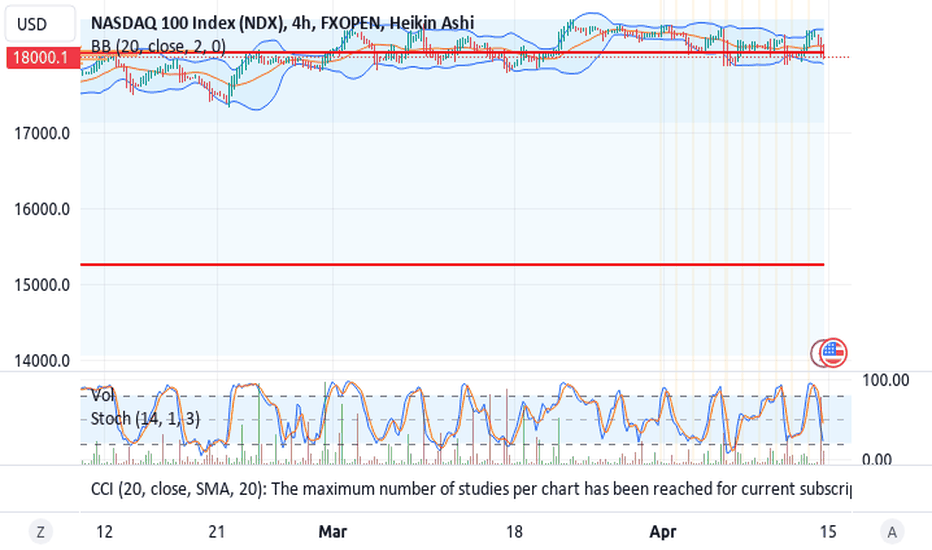Click the 12 date on the time axis
The width and height of the screenshot is (932, 550).
click(104, 531)
